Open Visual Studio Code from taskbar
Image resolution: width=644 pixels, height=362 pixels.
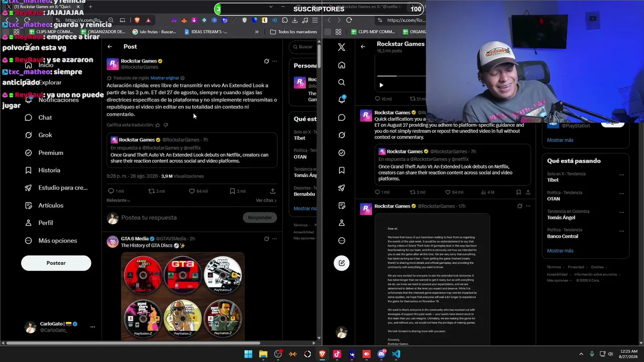tap(396, 354)
